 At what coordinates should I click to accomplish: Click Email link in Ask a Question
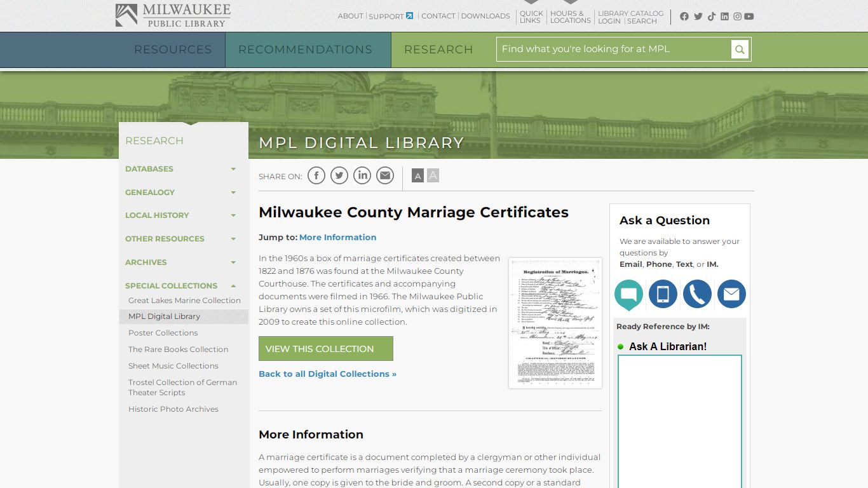630,264
